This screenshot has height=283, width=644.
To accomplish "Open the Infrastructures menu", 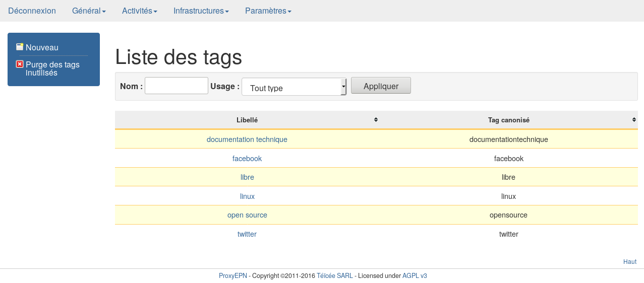I will [201, 11].
